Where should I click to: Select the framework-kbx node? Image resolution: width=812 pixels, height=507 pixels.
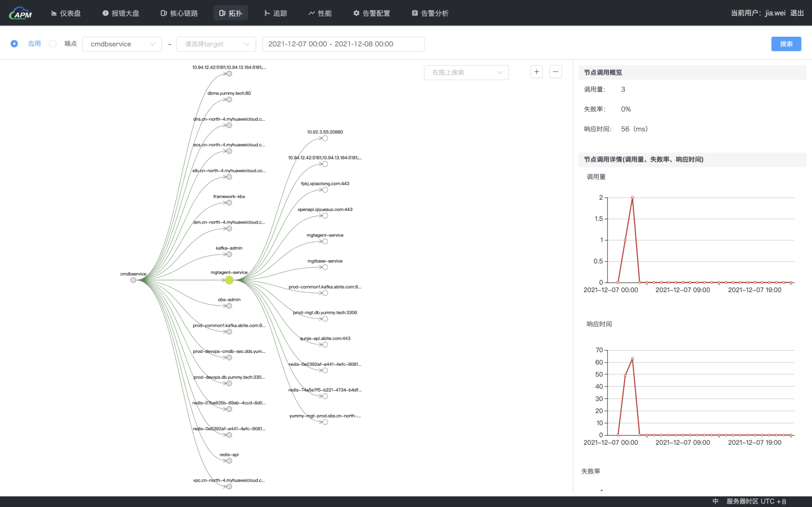tap(229, 203)
